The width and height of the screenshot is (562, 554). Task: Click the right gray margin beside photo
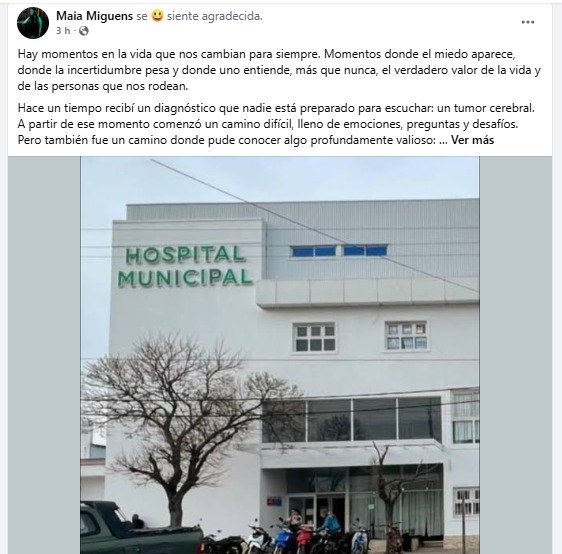(x=515, y=355)
